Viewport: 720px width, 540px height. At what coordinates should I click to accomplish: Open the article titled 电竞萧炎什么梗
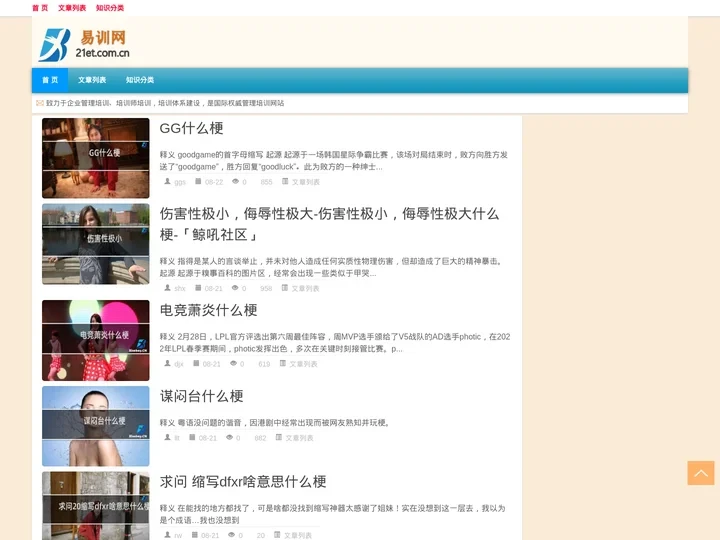[208, 310]
